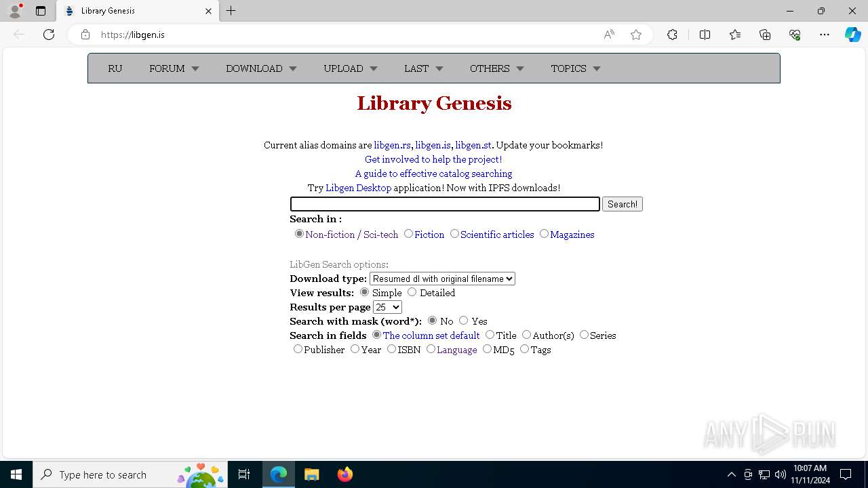Open the Extensions puzzle icon

[x=672, y=35]
